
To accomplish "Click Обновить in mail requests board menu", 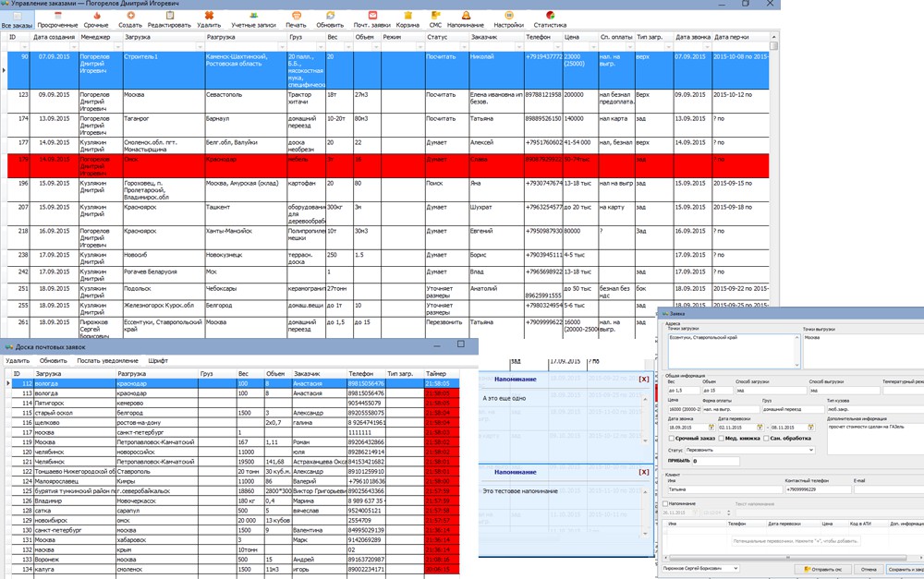I will point(53,360).
